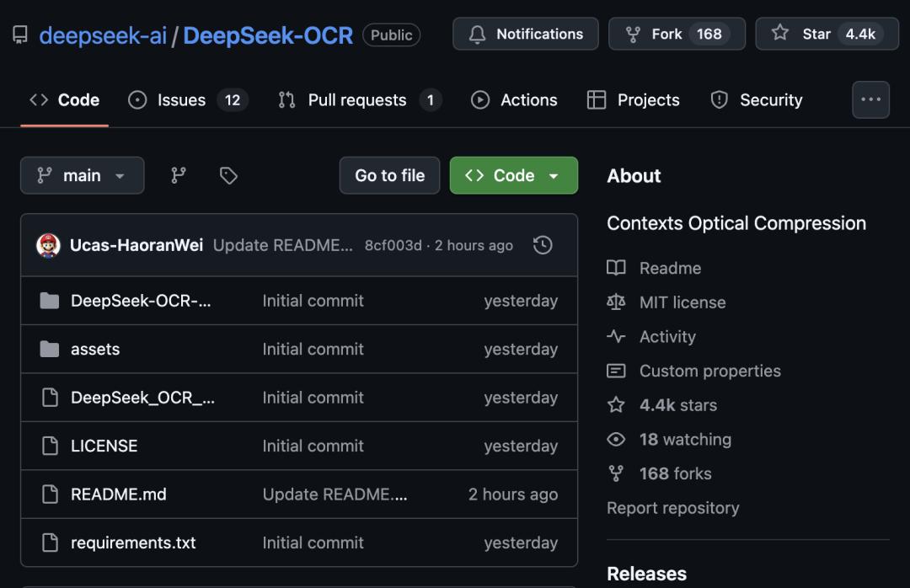Open commit 8cf003d hash link

(393, 245)
